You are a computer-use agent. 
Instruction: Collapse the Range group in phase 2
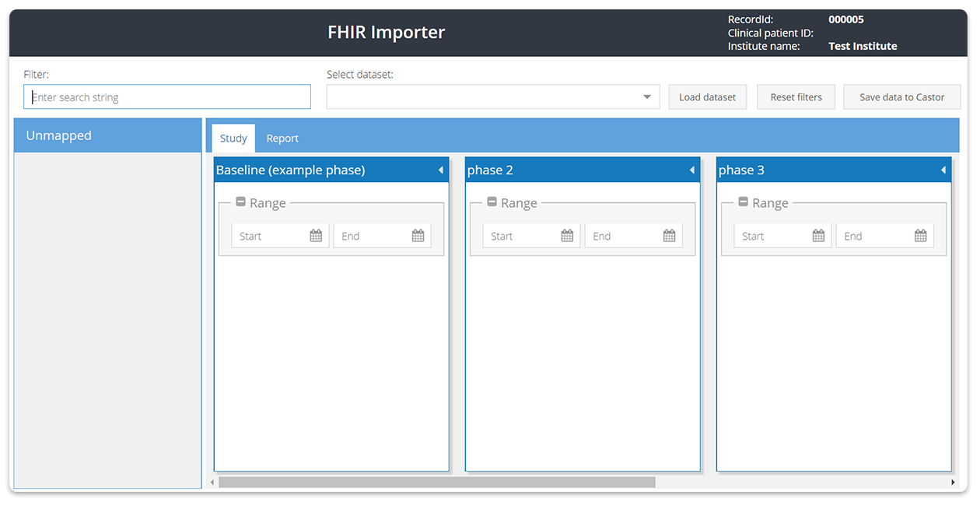[x=492, y=202]
